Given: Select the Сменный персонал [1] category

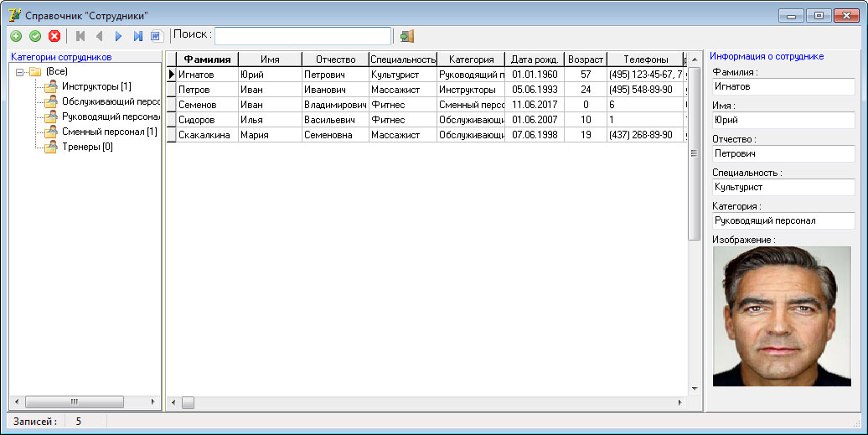Looking at the screenshot, I should tap(109, 132).
